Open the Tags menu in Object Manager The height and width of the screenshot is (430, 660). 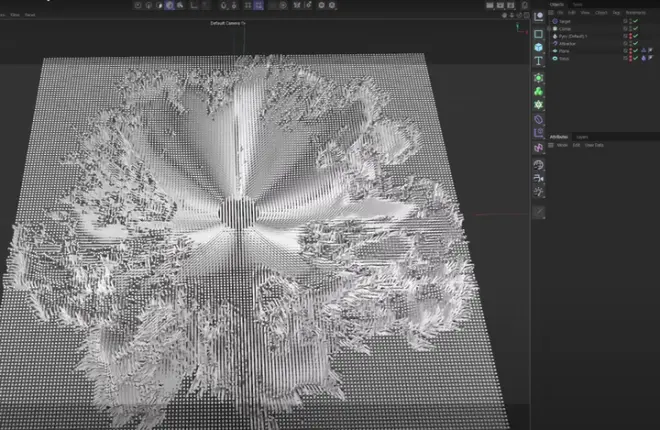tap(616, 12)
